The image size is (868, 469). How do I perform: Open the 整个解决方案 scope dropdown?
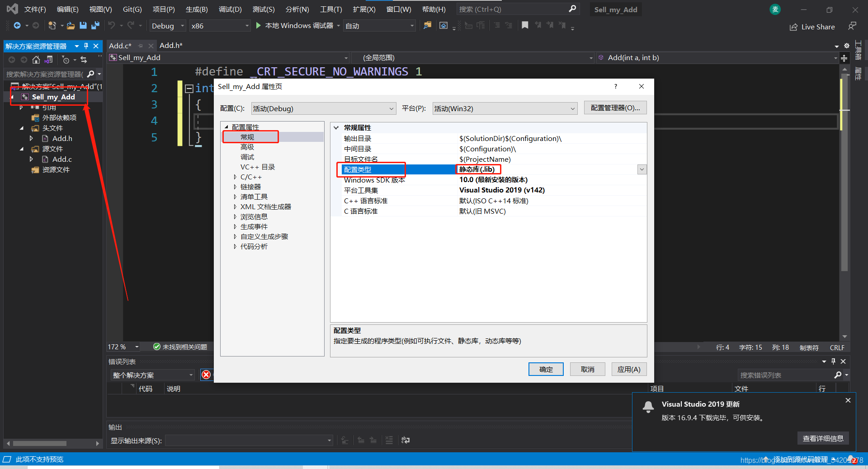153,375
